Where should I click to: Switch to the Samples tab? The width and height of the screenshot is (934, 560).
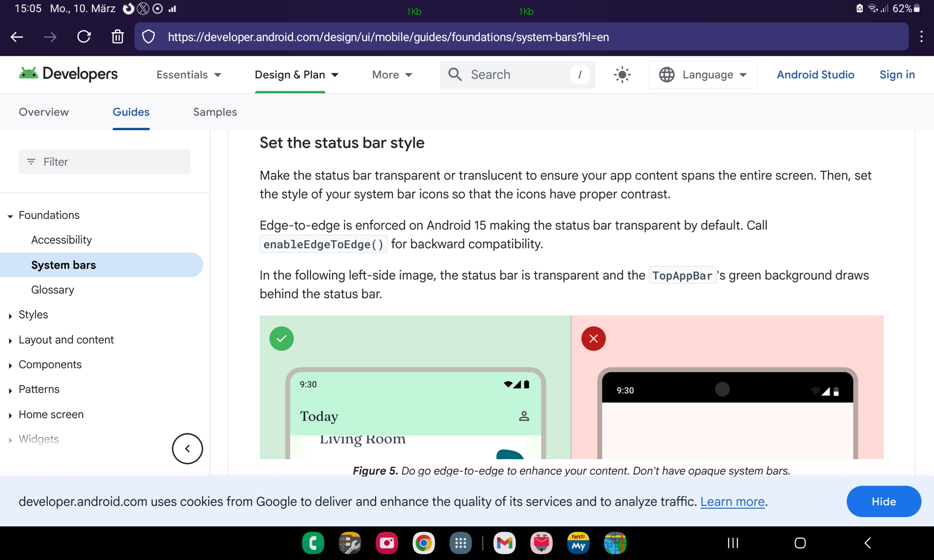(x=215, y=112)
